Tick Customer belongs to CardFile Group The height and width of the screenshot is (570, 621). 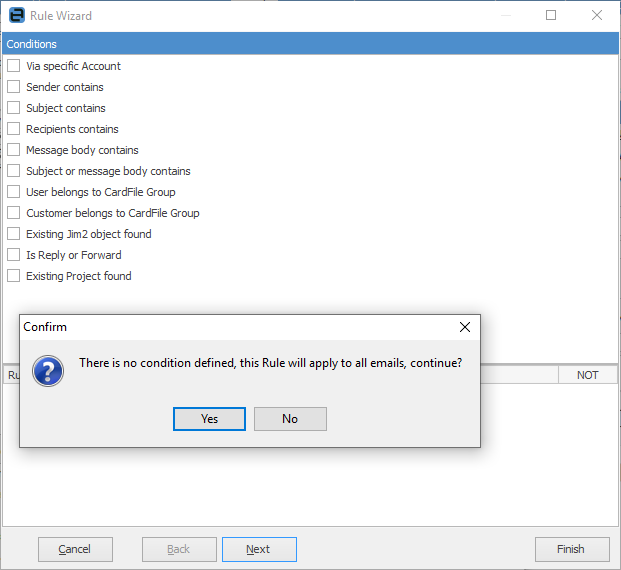point(13,213)
